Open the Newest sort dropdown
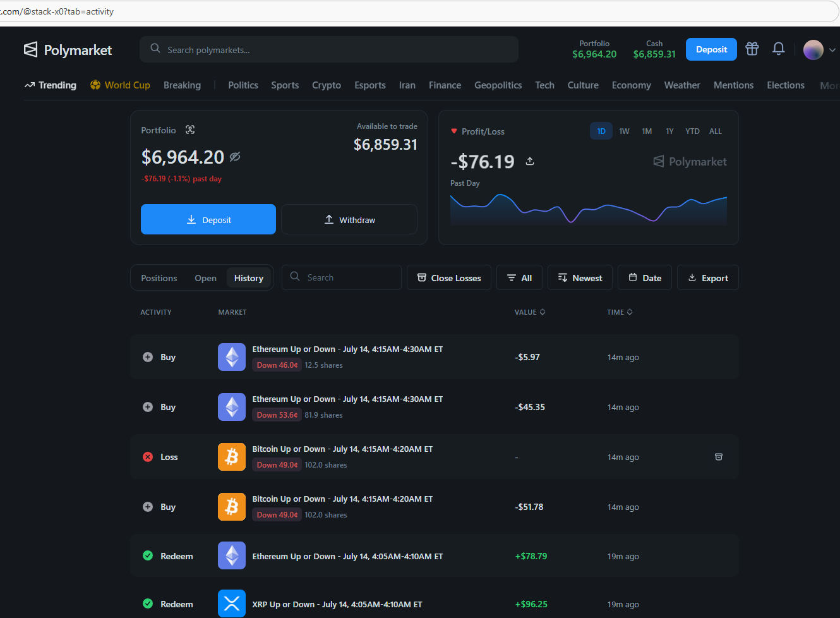This screenshot has height=618, width=840. point(580,277)
